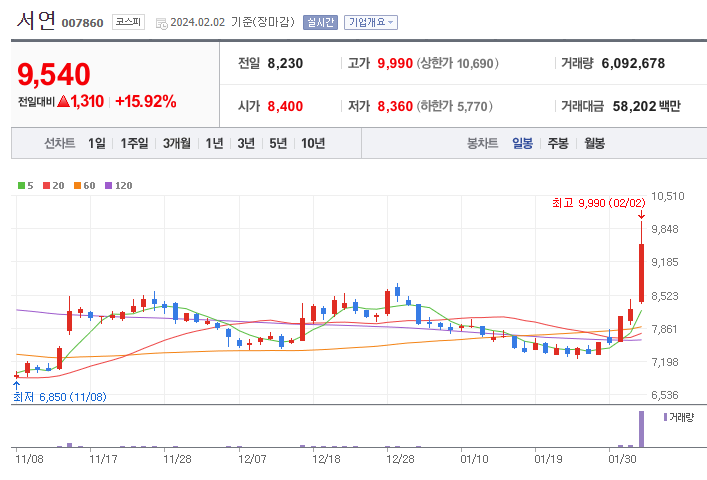The height and width of the screenshot is (480, 707).
Task: Select the 1년 line chart period
Action: click(214, 143)
